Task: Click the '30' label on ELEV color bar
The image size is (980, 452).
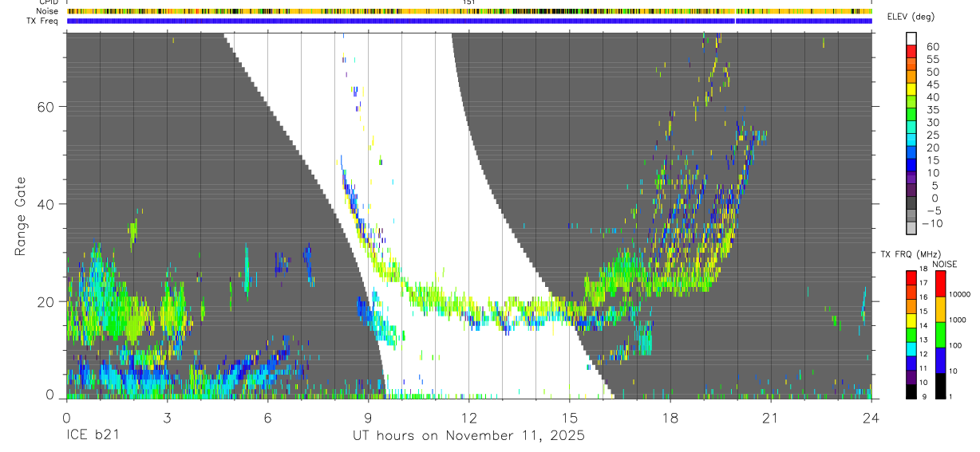Action: tap(933, 123)
